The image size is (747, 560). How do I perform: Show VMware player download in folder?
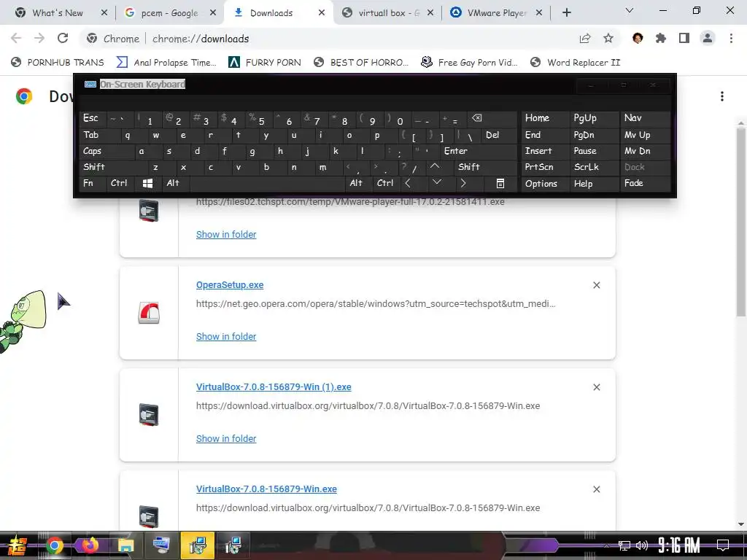226,234
